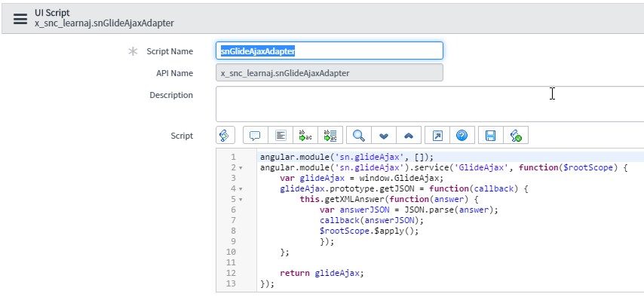Collapse the code fold at line 5
The width and height of the screenshot is (644, 297).
coord(241,200)
